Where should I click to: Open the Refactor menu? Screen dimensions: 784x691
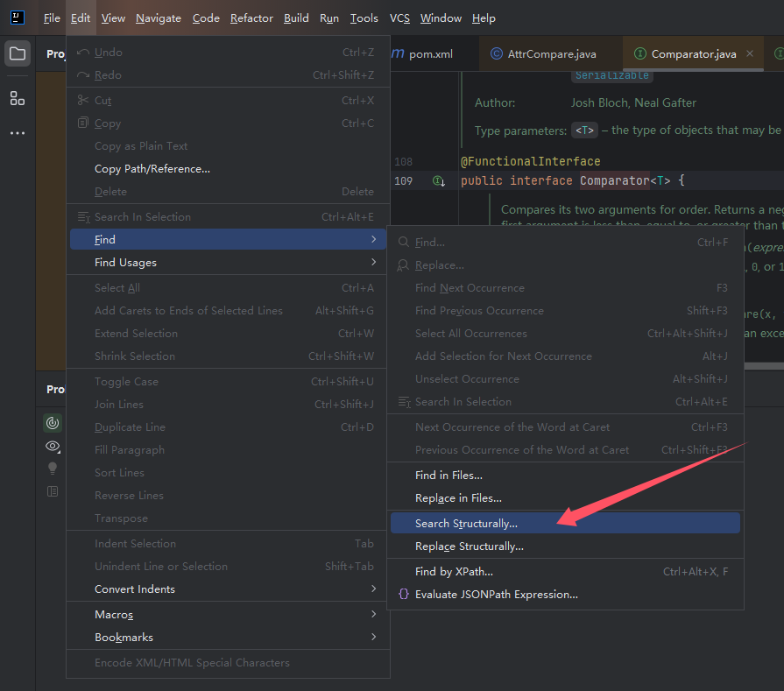point(251,18)
